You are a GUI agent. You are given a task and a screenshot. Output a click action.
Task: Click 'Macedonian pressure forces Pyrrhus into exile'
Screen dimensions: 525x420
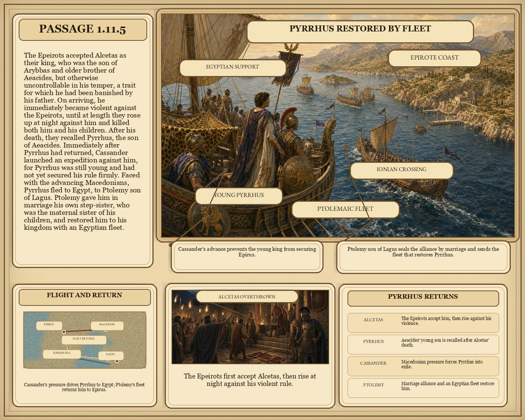[x=442, y=364]
